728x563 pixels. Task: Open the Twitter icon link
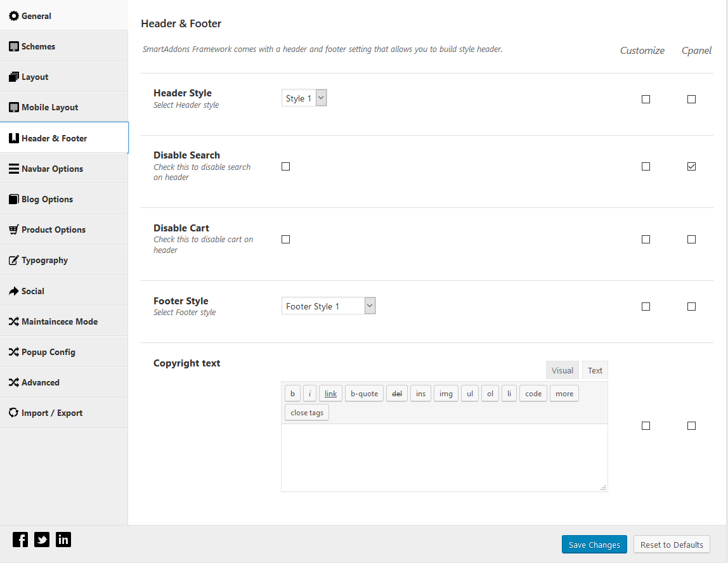[x=42, y=540]
